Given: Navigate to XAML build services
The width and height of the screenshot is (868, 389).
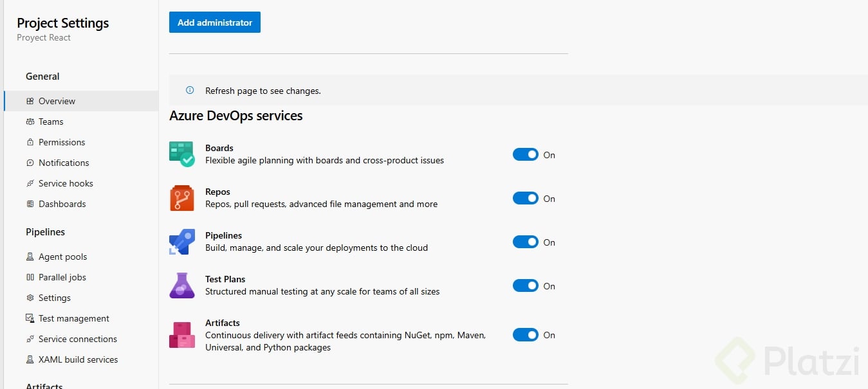Looking at the screenshot, I should coord(78,359).
